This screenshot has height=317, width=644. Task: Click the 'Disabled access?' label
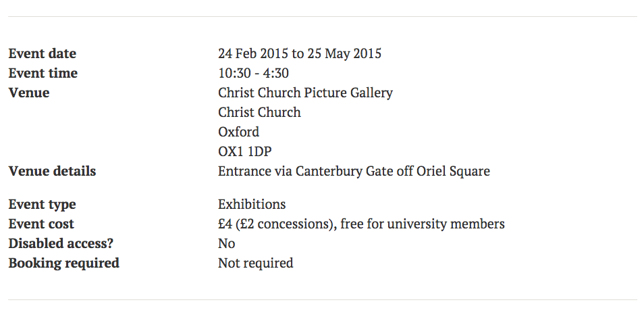[x=61, y=244]
